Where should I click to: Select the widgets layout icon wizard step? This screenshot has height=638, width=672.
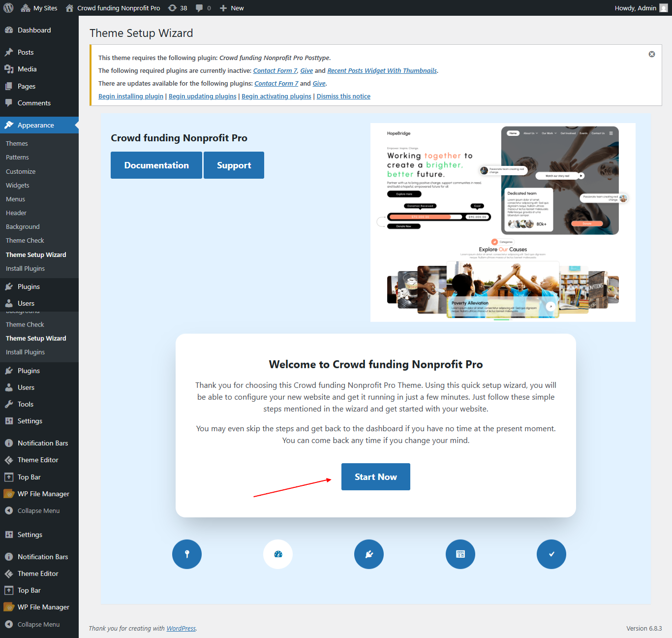[460, 554]
